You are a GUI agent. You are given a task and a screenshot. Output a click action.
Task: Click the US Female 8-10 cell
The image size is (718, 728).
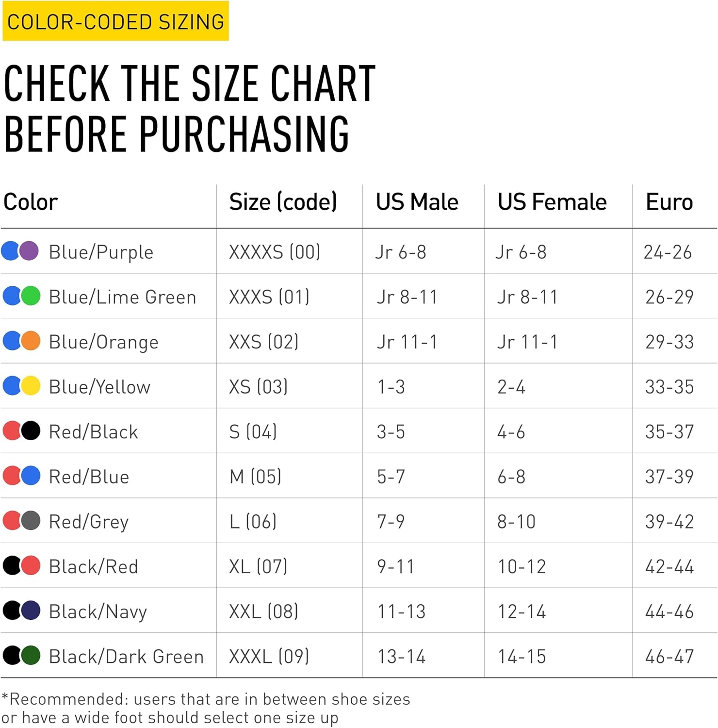point(516,522)
